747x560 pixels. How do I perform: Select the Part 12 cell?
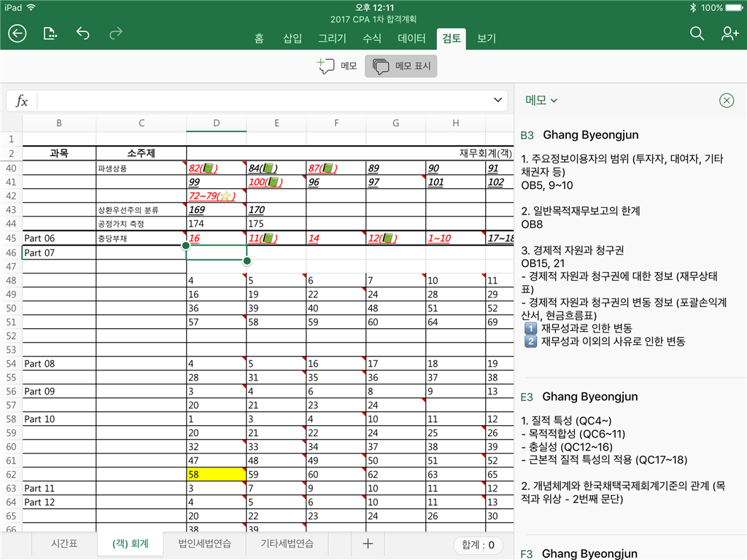click(x=59, y=502)
